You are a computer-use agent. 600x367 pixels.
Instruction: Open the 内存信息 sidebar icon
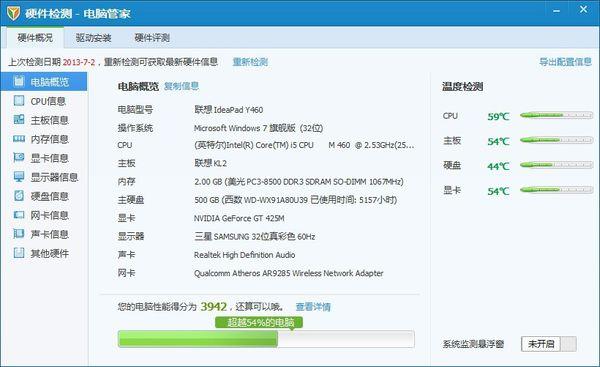pos(19,139)
